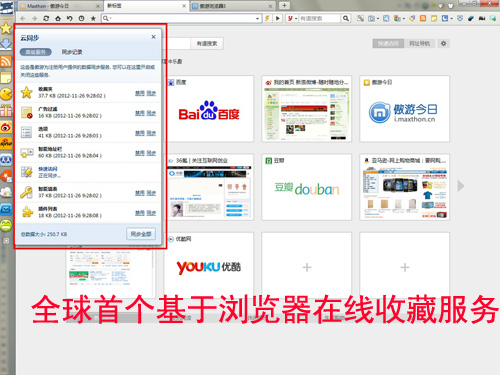Image resolution: width=500 pixels, height=375 pixels.
Task: Open the Sina Weibo quick access thumbnail
Action: coord(307,109)
